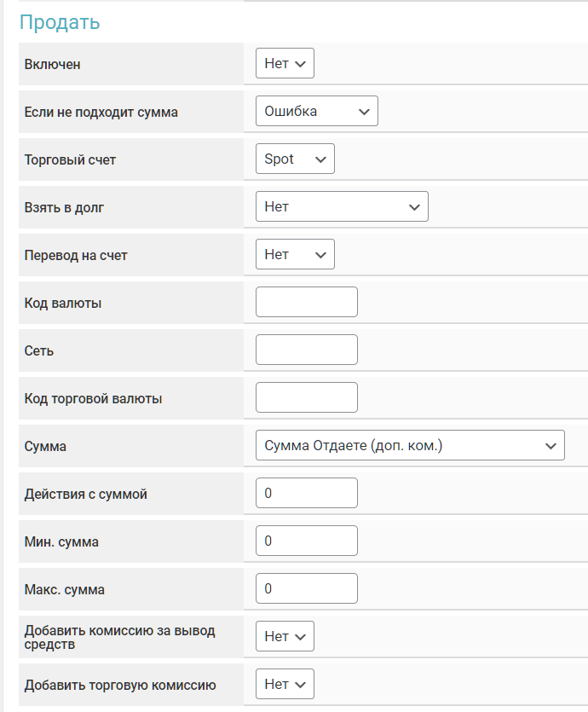This screenshot has width=588, height=712.
Task: Focus the "Мин. сумма" input field
Action: coord(307,541)
